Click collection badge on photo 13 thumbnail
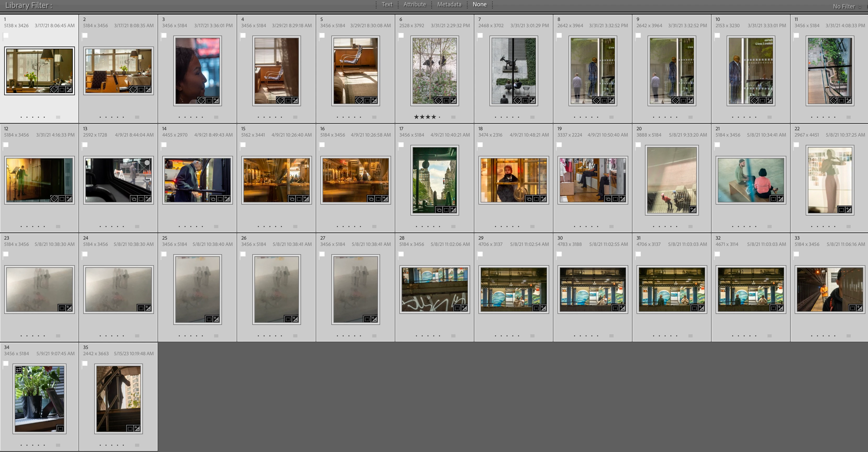This screenshot has height=452, width=868. (x=134, y=199)
